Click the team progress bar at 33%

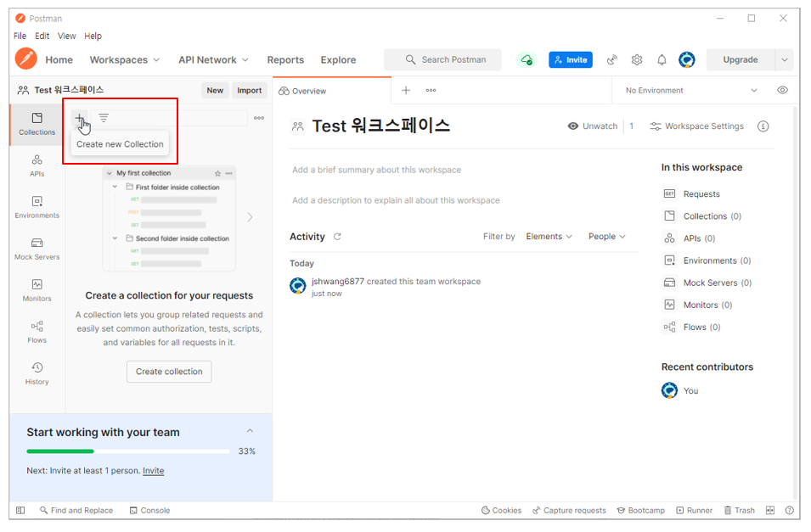click(x=128, y=451)
